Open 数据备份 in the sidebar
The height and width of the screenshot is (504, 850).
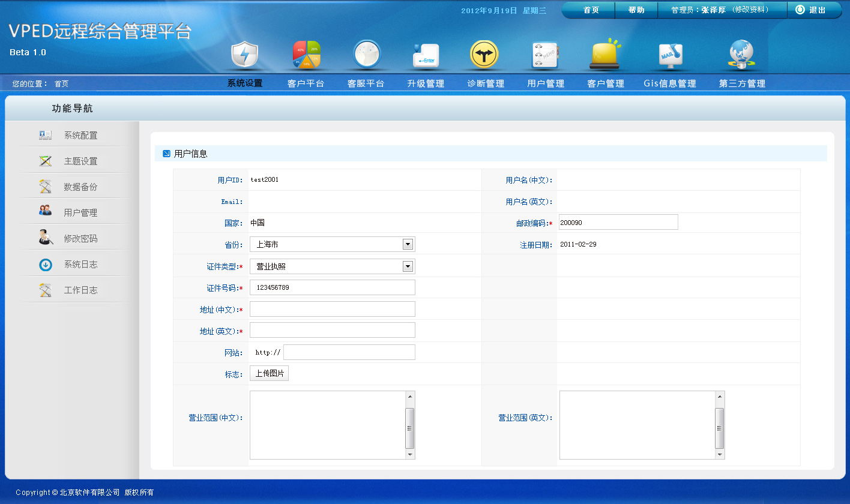click(x=80, y=187)
